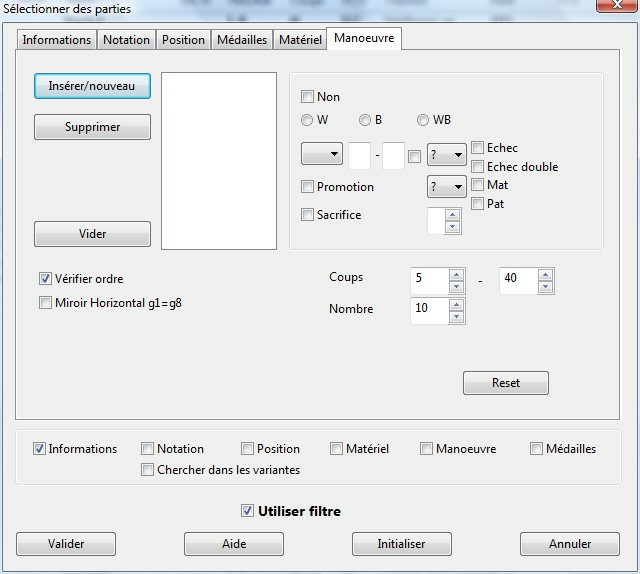Enable Chercher dans les variantes
The height and width of the screenshot is (574, 640).
148,469
